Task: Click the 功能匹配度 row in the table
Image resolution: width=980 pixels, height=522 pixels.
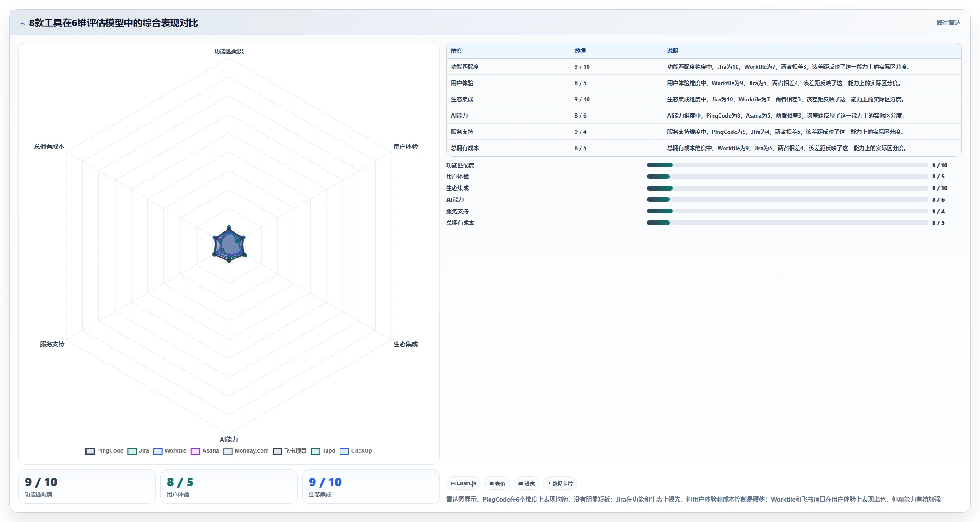Action: pyautogui.click(x=704, y=67)
